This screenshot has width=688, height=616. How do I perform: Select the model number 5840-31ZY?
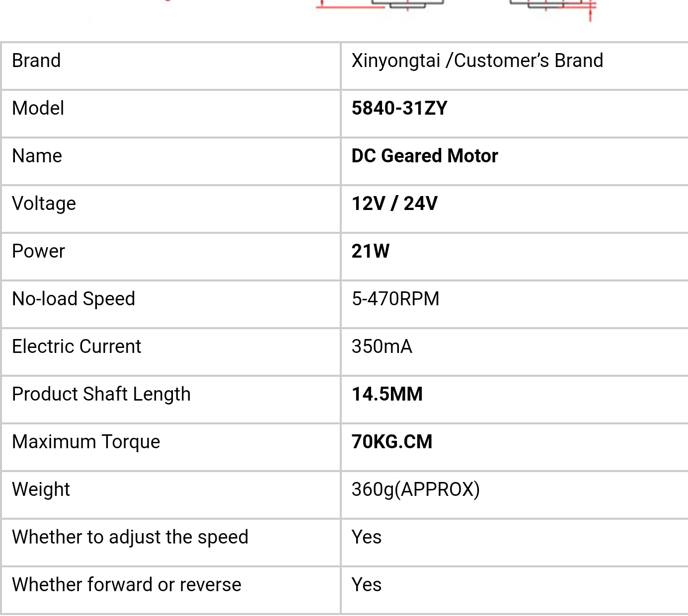click(399, 108)
